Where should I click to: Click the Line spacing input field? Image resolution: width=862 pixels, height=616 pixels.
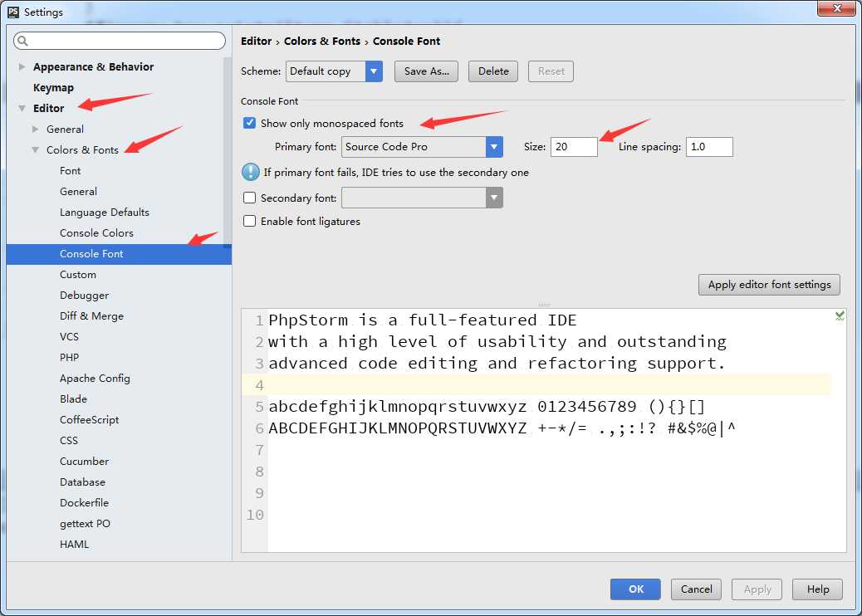coord(709,147)
